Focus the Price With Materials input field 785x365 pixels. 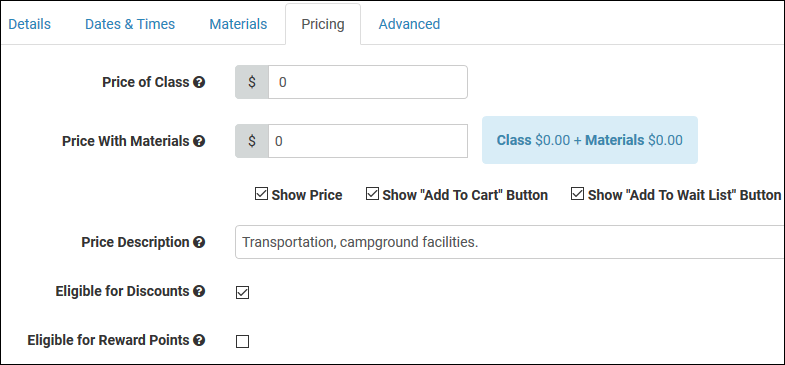coord(368,141)
